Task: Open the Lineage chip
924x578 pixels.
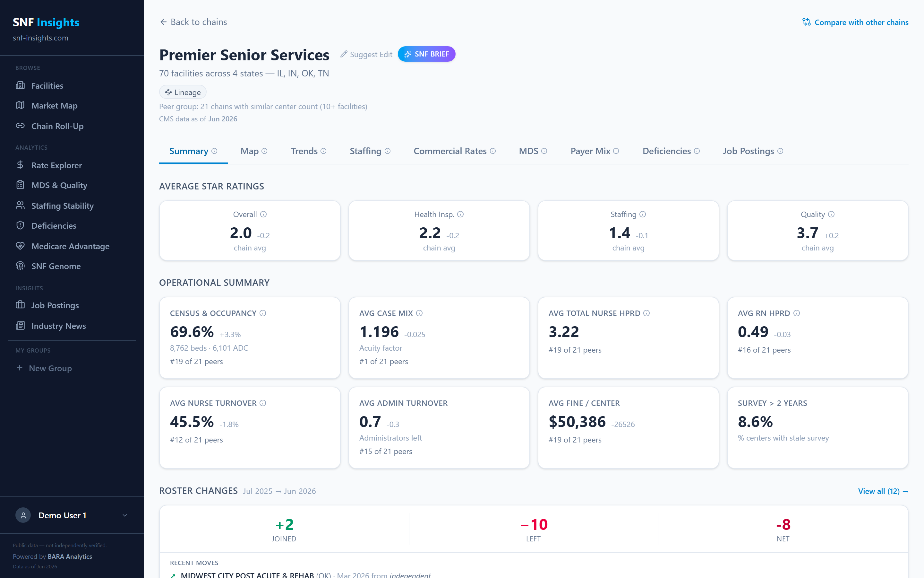Action: click(183, 92)
